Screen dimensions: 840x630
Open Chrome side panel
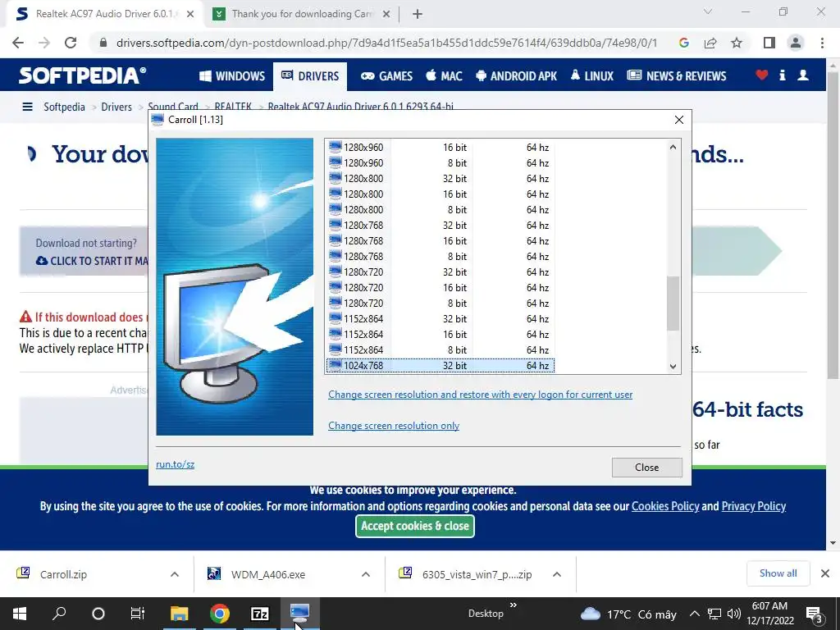point(769,43)
